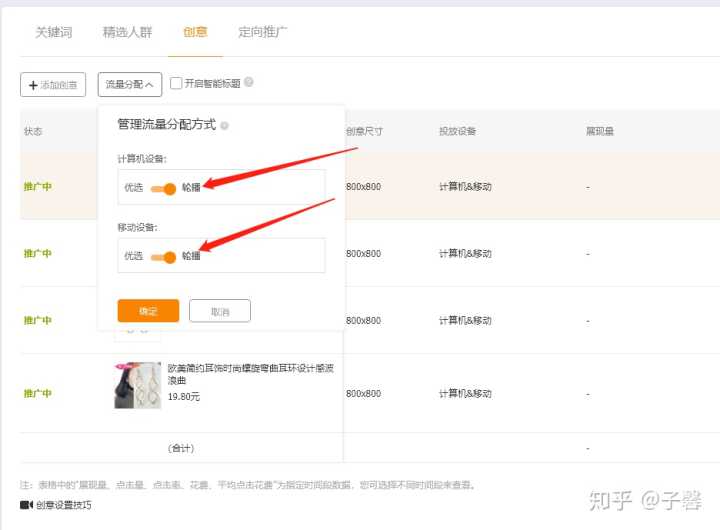Screen dimensions: 720x530
Task: Click the 展现量 column header
Action: point(600,131)
